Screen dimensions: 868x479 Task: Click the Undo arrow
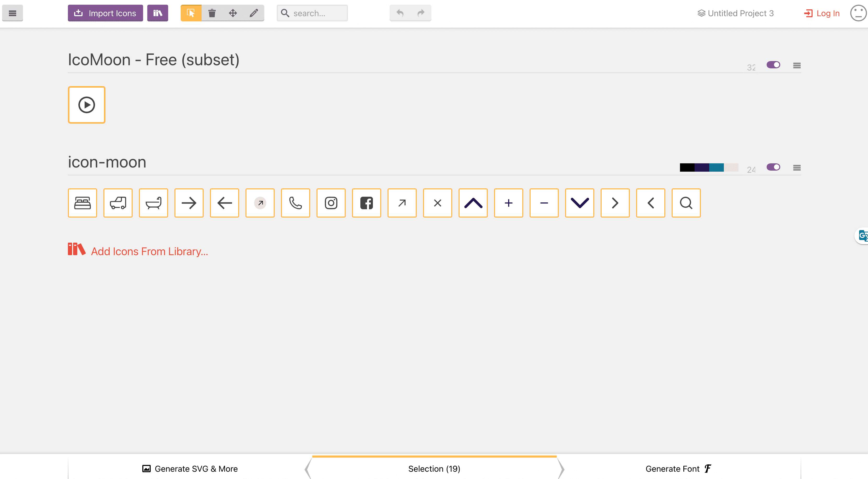click(400, 13)
